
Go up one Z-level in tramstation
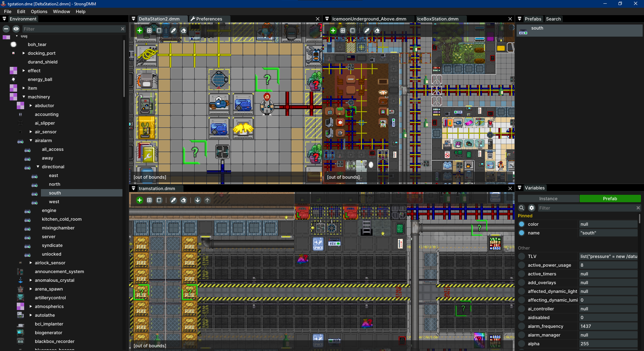[x=207, y=200]
